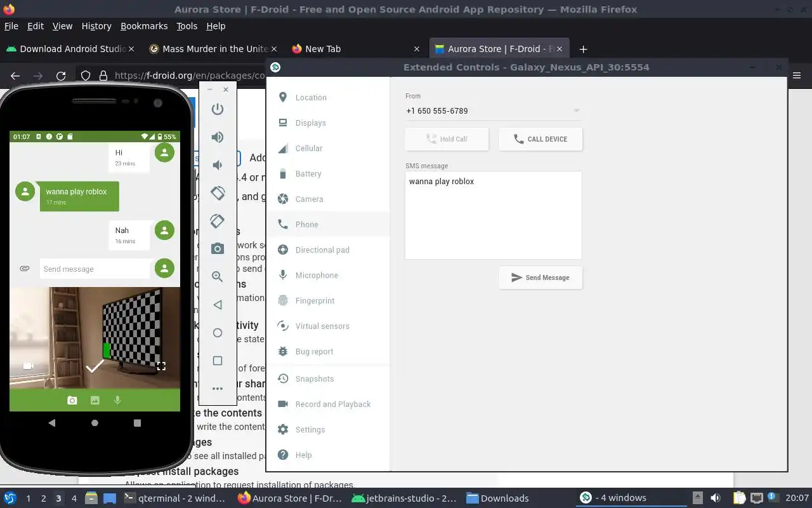This screenshot has height=508, width=812.
Task: Go back in Firefox
Action: [x=15, y=76]
